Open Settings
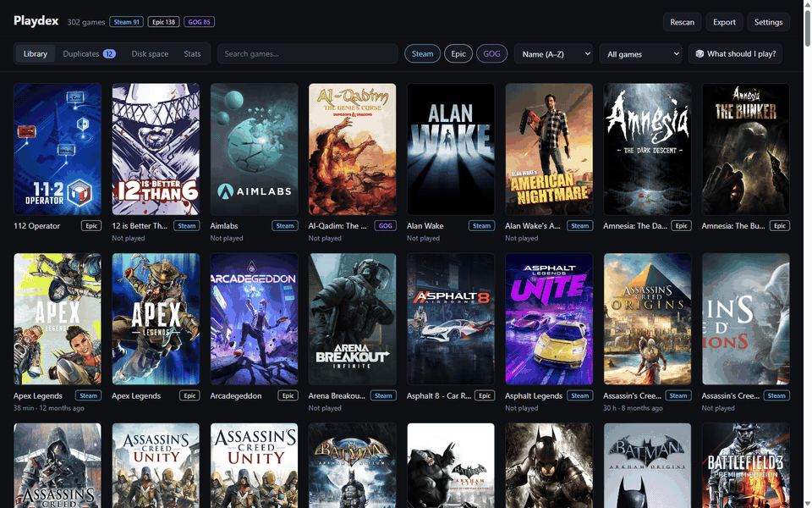 (769, 22)
